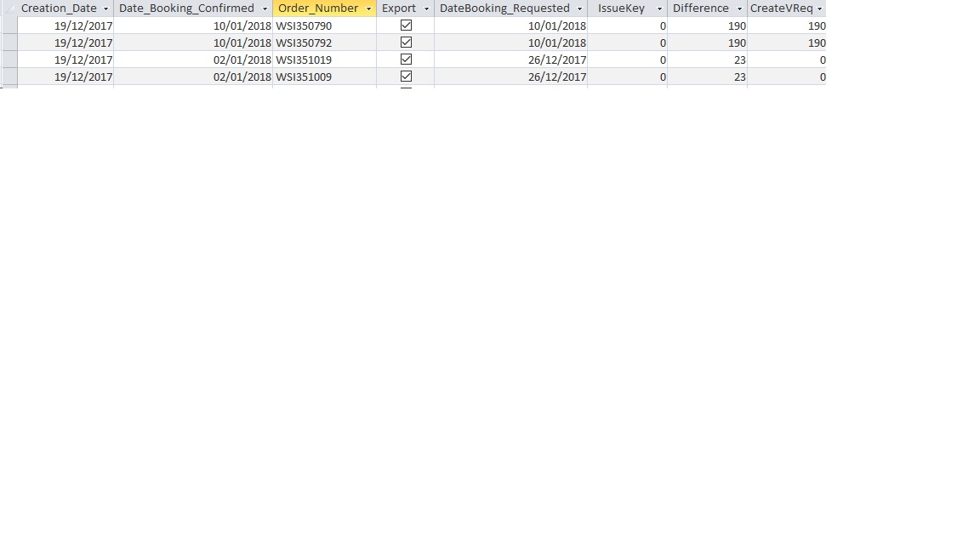The image size is (980, 551).
Task: Click Creation_Date cell in WSI351019 row
Action: point(66,60)
